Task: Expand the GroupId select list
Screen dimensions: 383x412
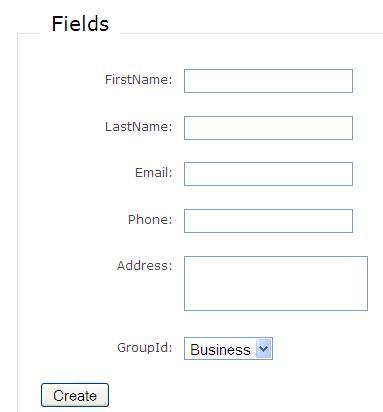Action: point(228,349)
